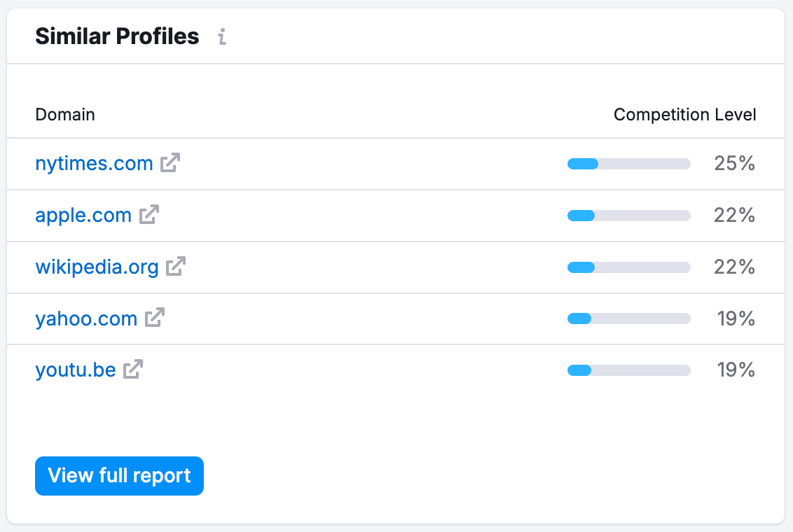This screenshot has width=793, height=532.
Task: Click the tooltip icon next to the title
Action: [x=223, y=37]
